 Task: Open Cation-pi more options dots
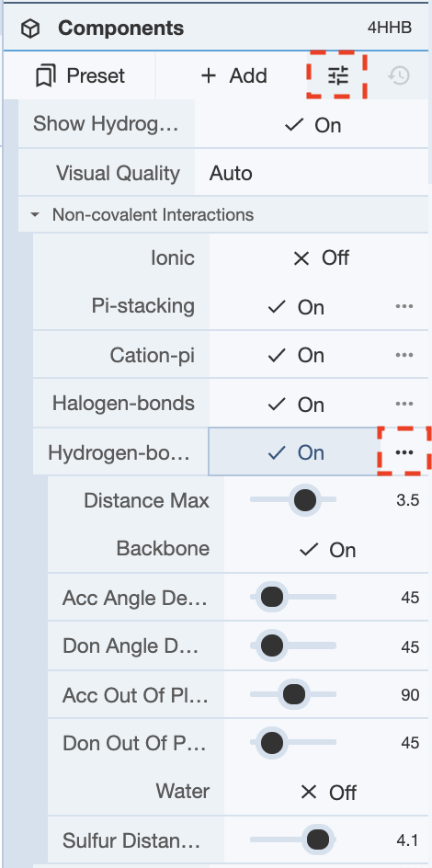click(404, 356)
